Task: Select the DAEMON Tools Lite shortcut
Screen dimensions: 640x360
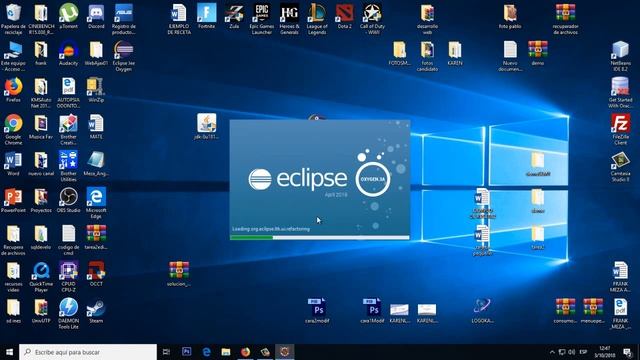Action: (x=68, y=313)
